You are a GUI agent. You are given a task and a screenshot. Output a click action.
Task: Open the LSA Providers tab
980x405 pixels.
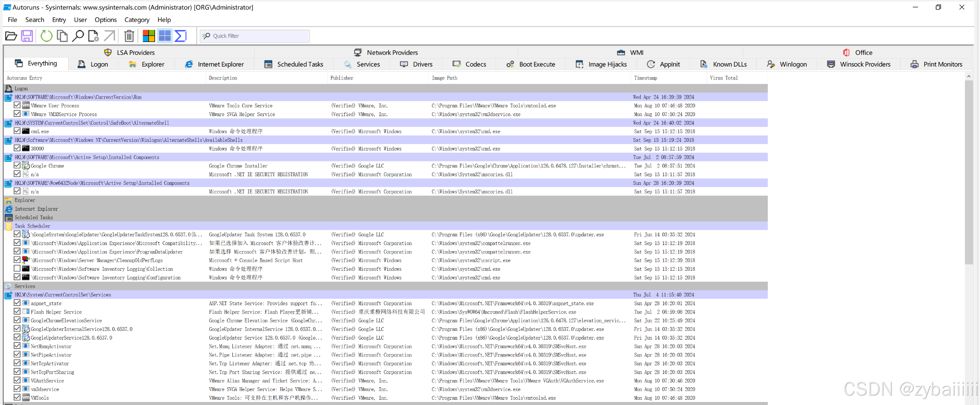[129, 53]
